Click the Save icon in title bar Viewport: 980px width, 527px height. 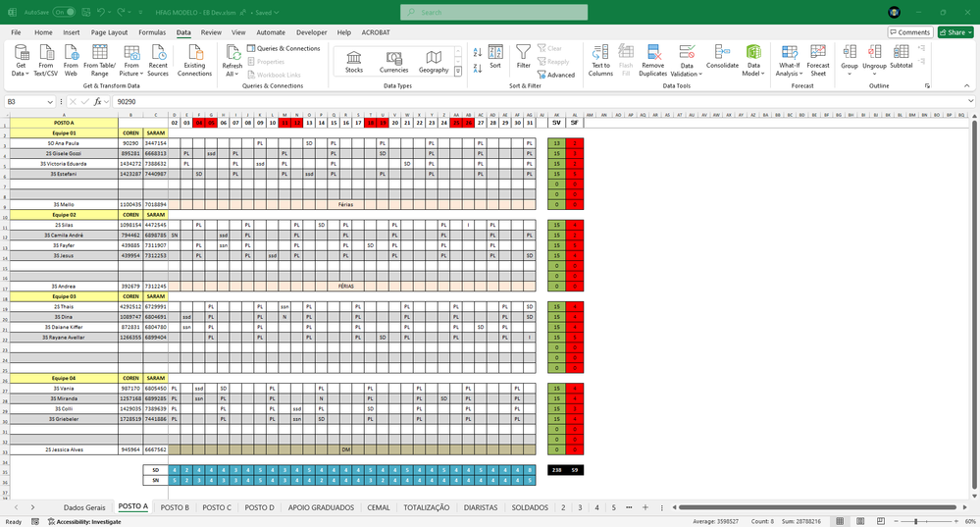(x=86, y=12)
